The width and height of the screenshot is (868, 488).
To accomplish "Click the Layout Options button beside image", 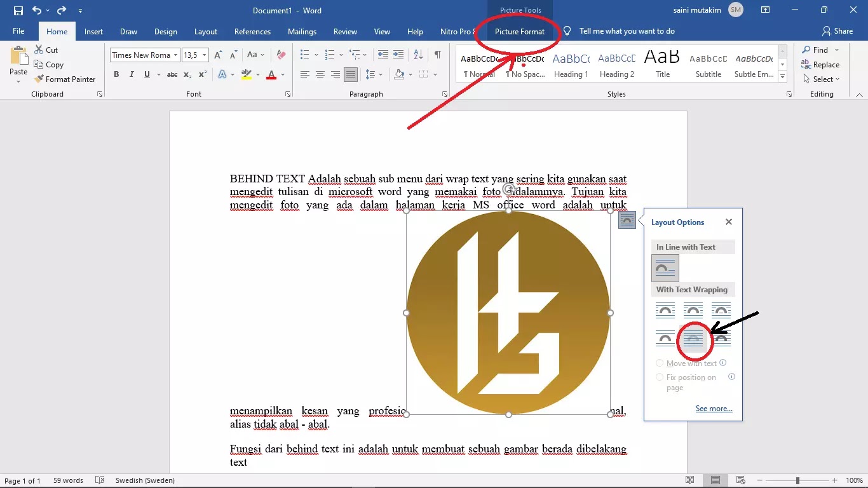I will 627,220.
